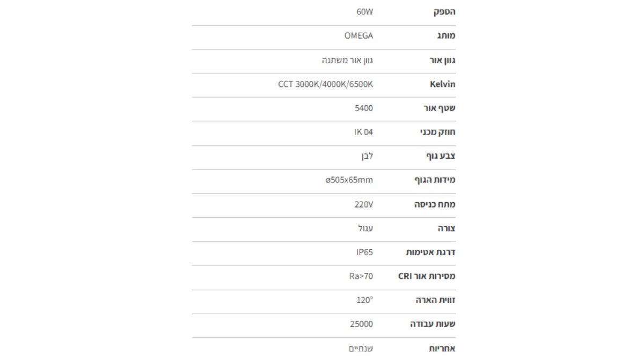
Task: Select the IK 04 rating value
Action: click(363, 132)
